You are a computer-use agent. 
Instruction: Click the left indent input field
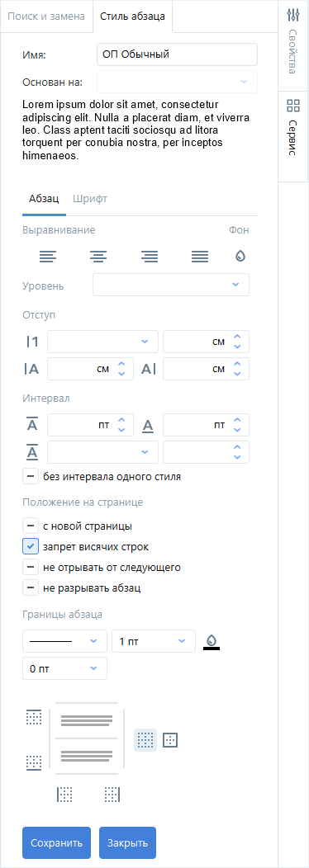90,370
